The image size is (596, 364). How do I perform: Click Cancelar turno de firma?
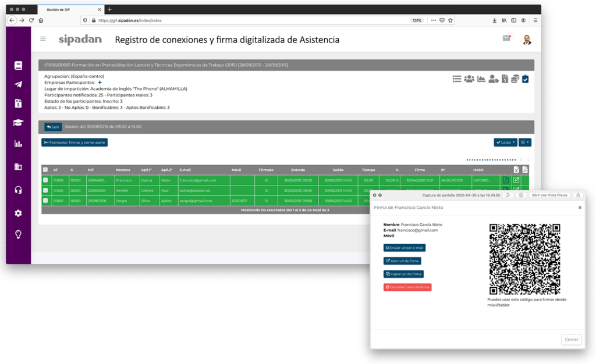[407, 287]
